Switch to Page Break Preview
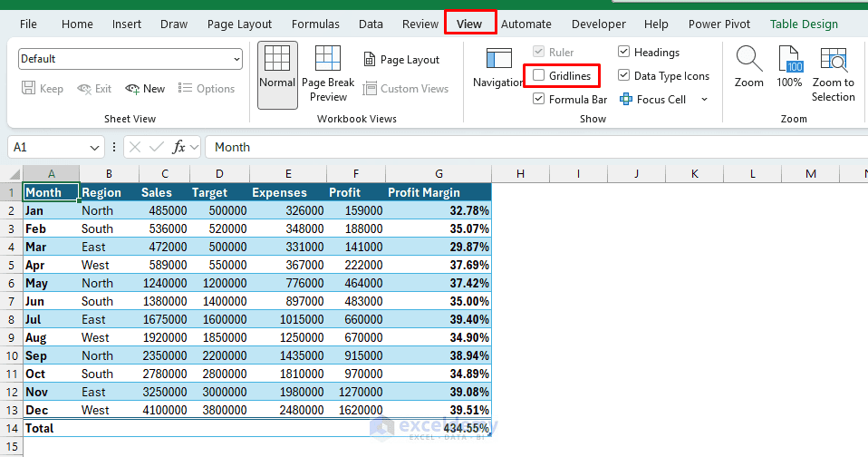This screenshot has height=457, width=868. [328, 74]
